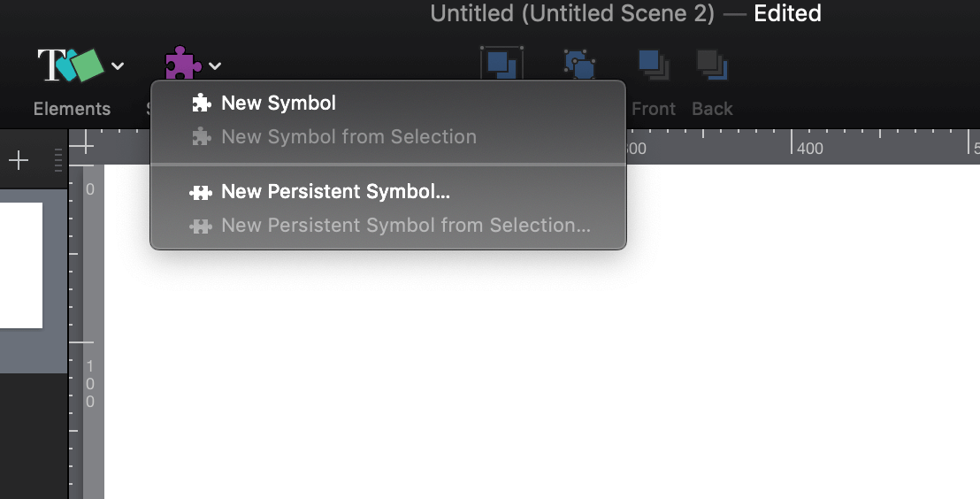Choose New Persistent Symbol… menu entry
The height and width of the screenshot is (499, 980).
[335, 192]
